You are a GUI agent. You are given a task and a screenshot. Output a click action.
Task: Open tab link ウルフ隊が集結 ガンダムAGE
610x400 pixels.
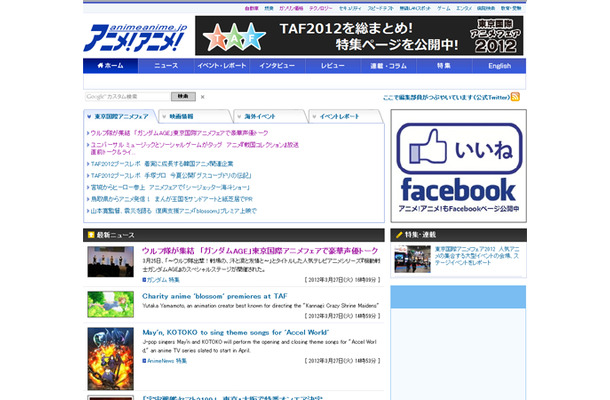pos(179,133)
